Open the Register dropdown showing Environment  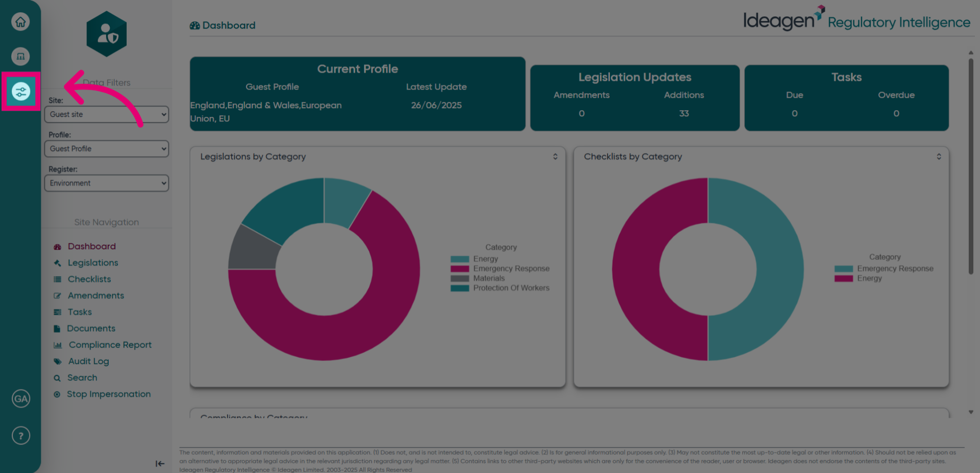(107, 183)
